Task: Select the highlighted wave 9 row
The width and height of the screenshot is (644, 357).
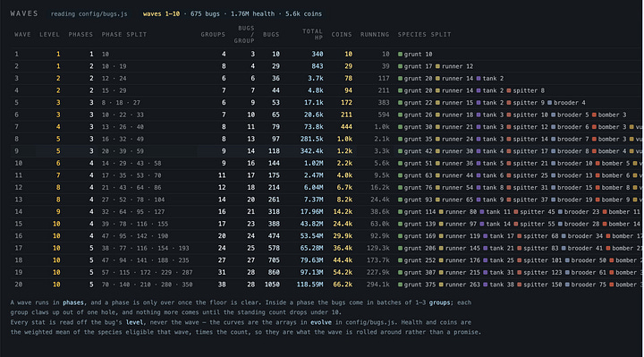Action: click(x=326, y=151)
